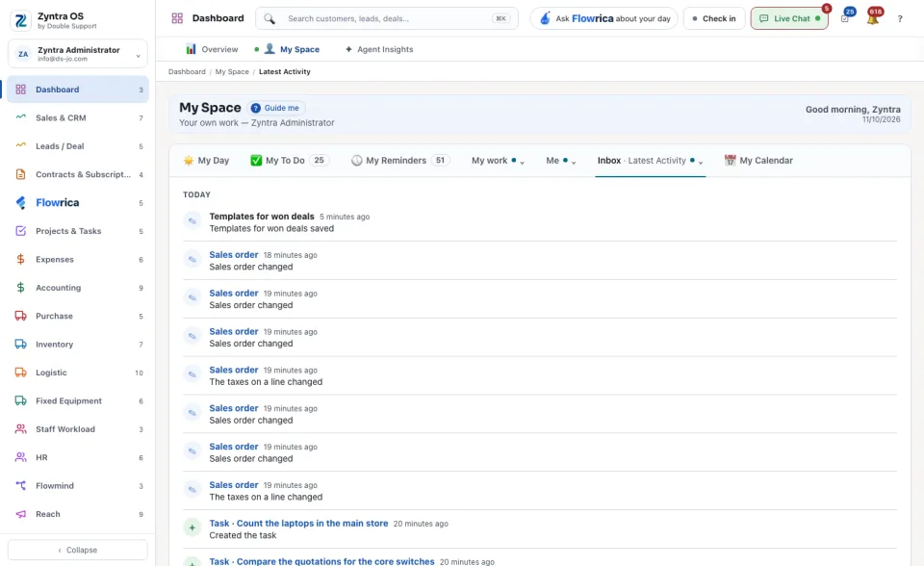Open Flowmind sidebar icon

(x=20, y=486)
